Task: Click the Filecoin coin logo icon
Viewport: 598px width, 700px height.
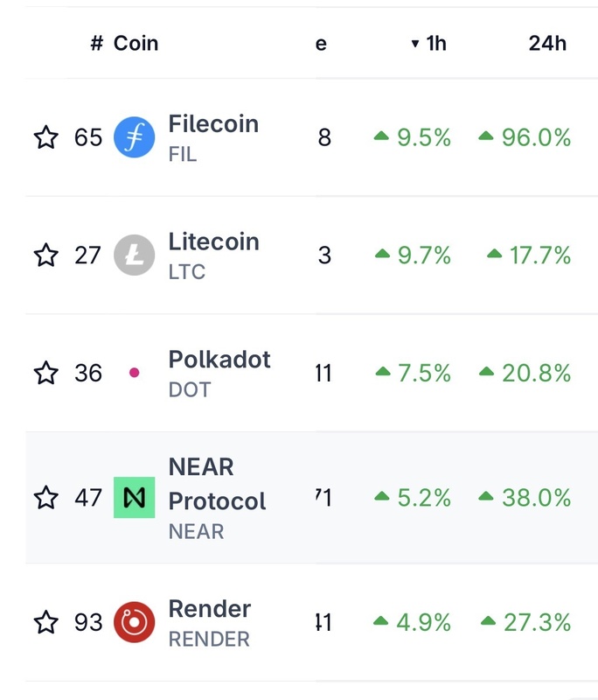Action: (x=135, y=137)
